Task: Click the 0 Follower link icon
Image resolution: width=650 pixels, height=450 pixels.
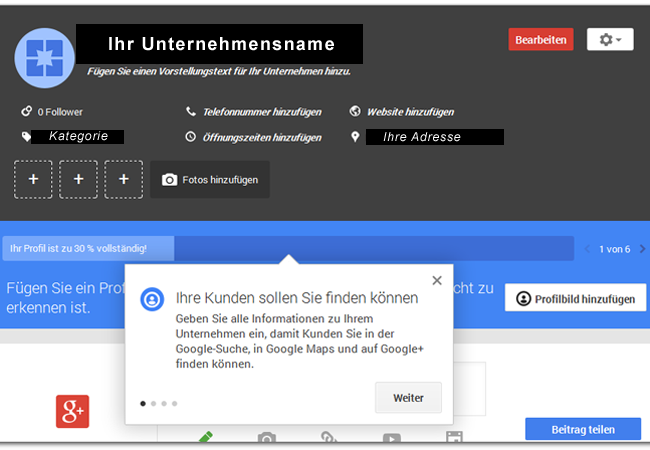Action: tap(27, 111)
